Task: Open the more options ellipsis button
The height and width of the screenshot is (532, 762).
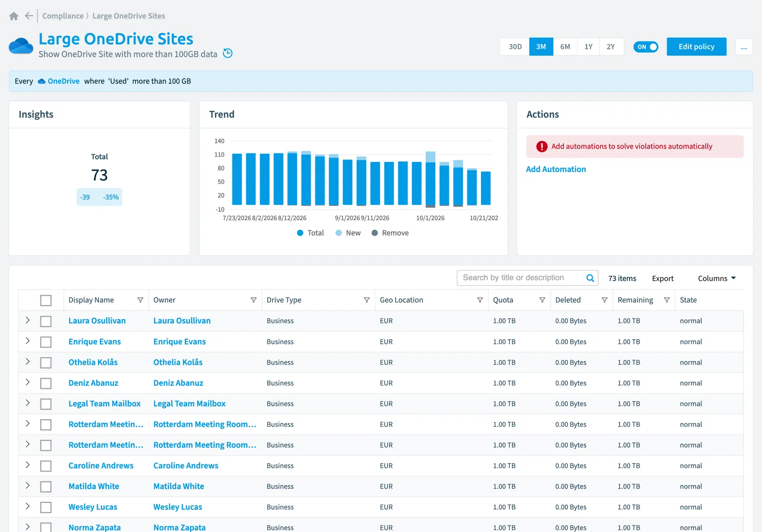Action: point(743,47)
